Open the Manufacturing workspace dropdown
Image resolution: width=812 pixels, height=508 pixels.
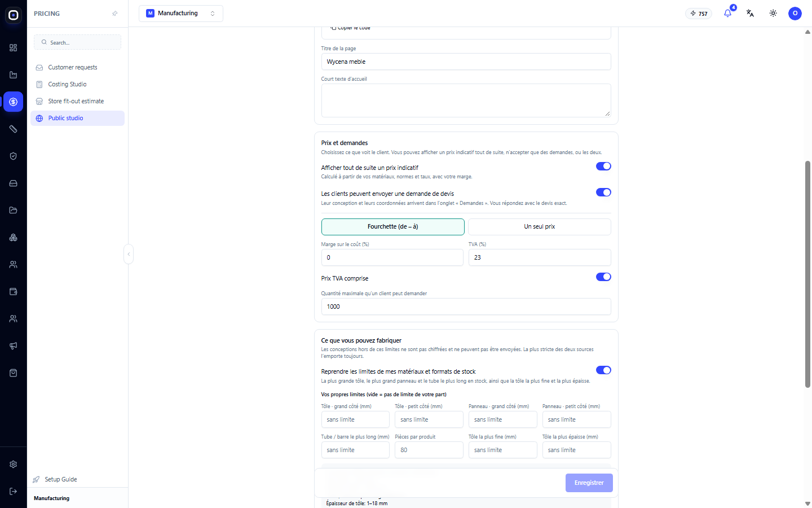click(x=181, y=14)
